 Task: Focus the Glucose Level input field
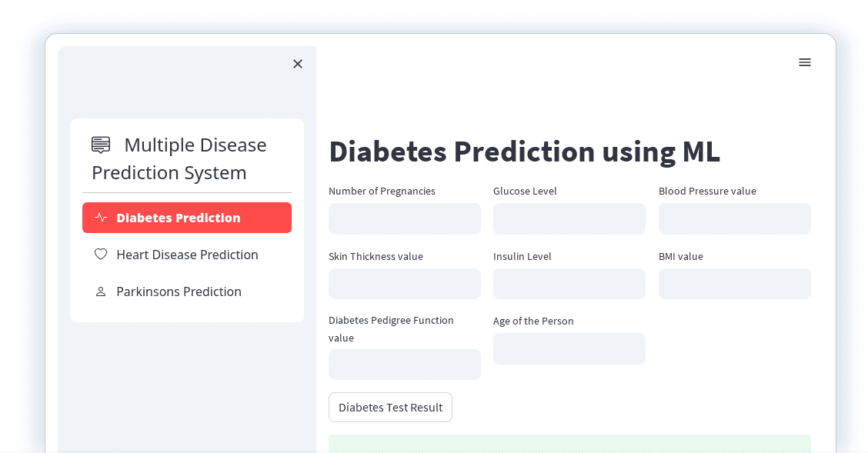(x=569, y=218)
